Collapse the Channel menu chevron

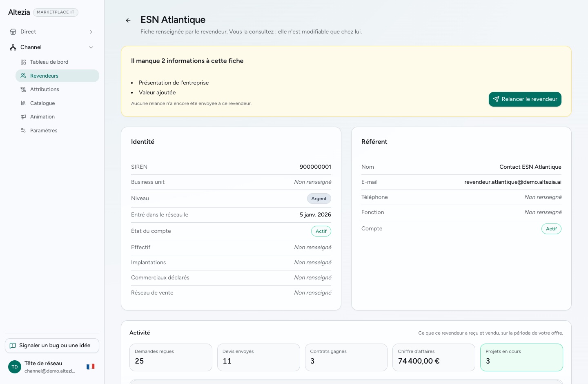pos(91,47)
